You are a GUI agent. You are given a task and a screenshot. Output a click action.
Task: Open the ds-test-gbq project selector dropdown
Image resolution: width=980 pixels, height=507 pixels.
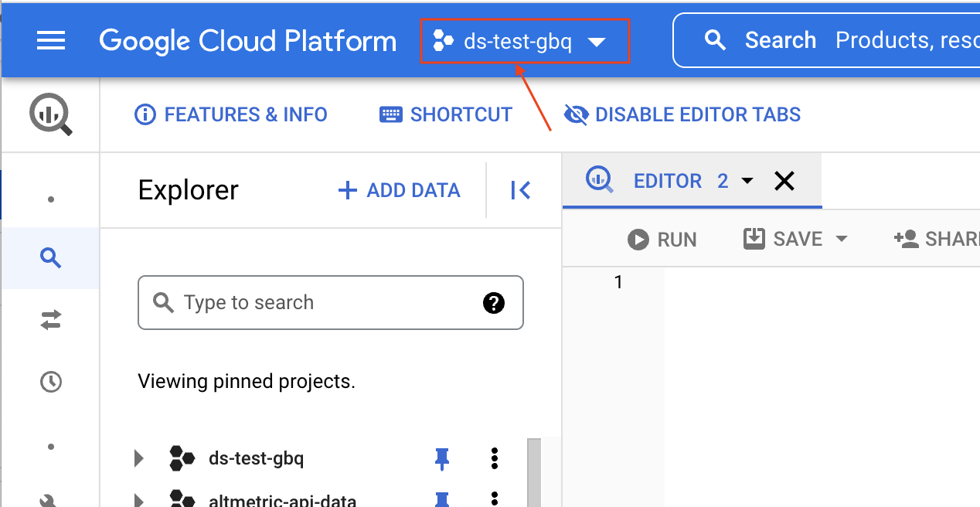pos(526,42)
